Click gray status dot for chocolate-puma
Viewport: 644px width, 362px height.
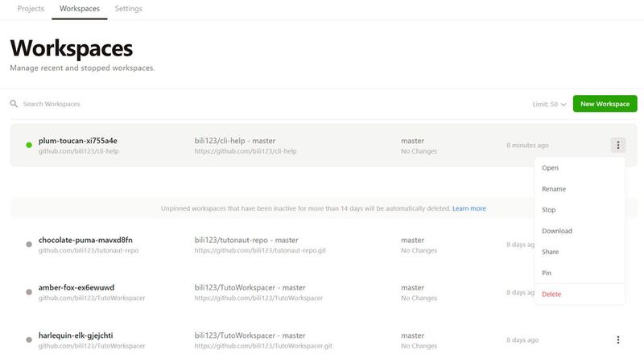(29, 245)
